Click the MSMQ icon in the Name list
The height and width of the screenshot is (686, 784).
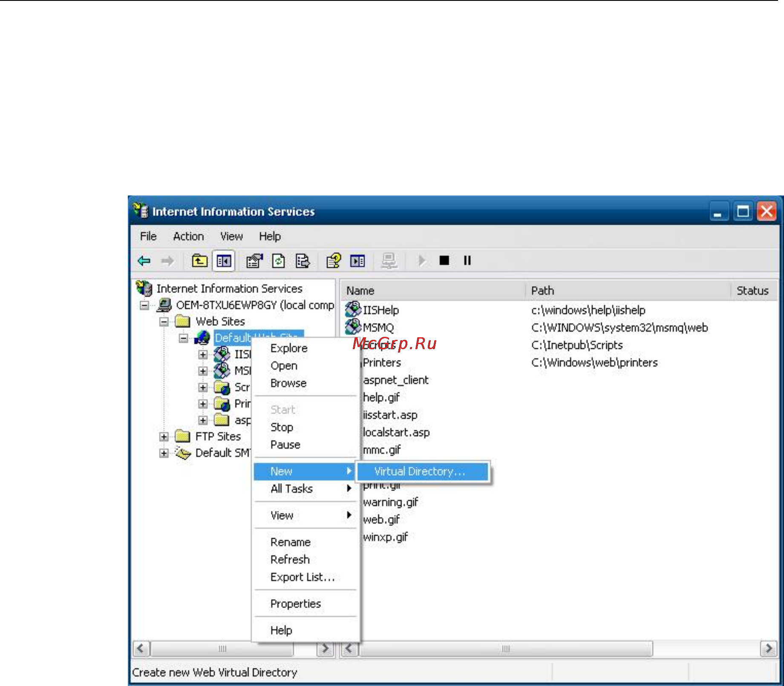pyautogui.click(x=353, y=327)
